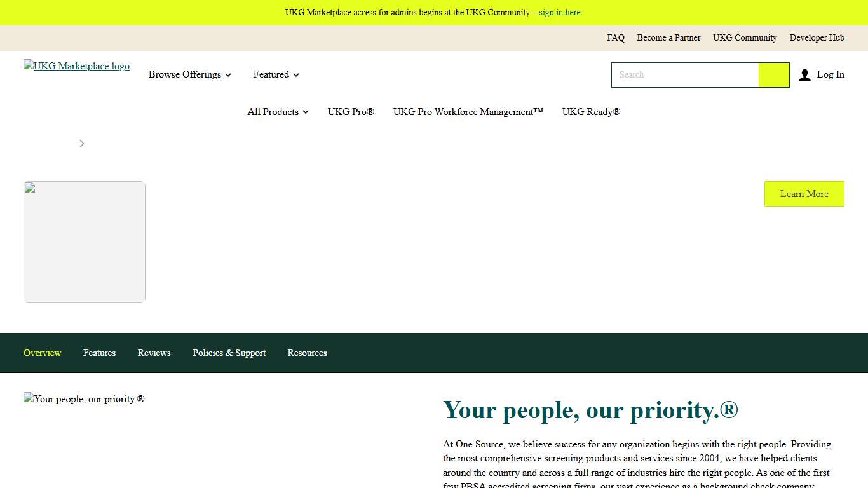
Task: Switch to the Features tab
Action: [99, 353]
